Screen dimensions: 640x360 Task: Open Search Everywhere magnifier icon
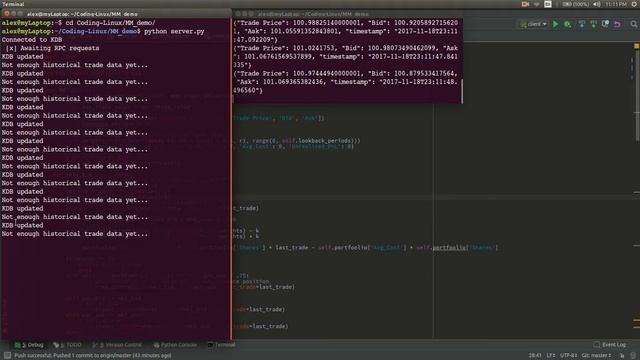click(633, 24)
